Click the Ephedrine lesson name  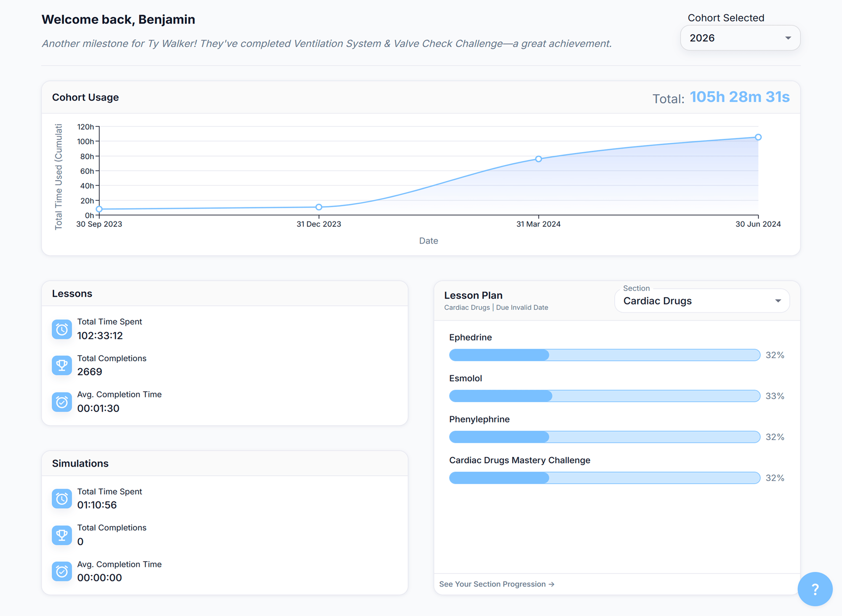tap(470, 337)
